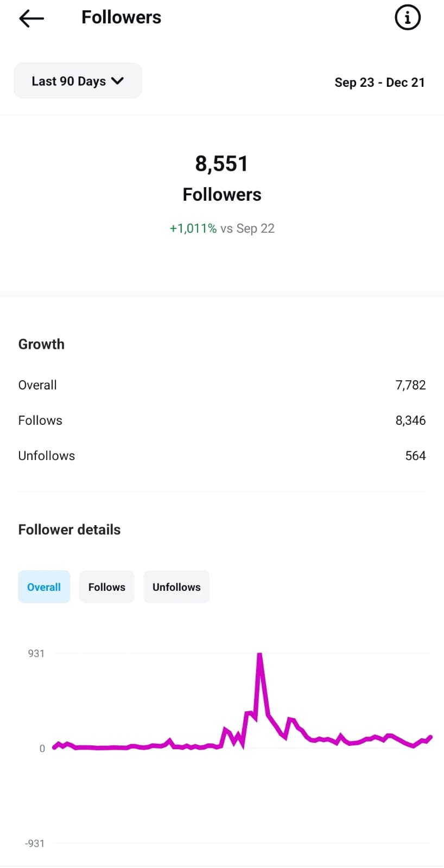444x868 pixels.
Task: Open the info circle icon
Action: (x=407, y=17)
